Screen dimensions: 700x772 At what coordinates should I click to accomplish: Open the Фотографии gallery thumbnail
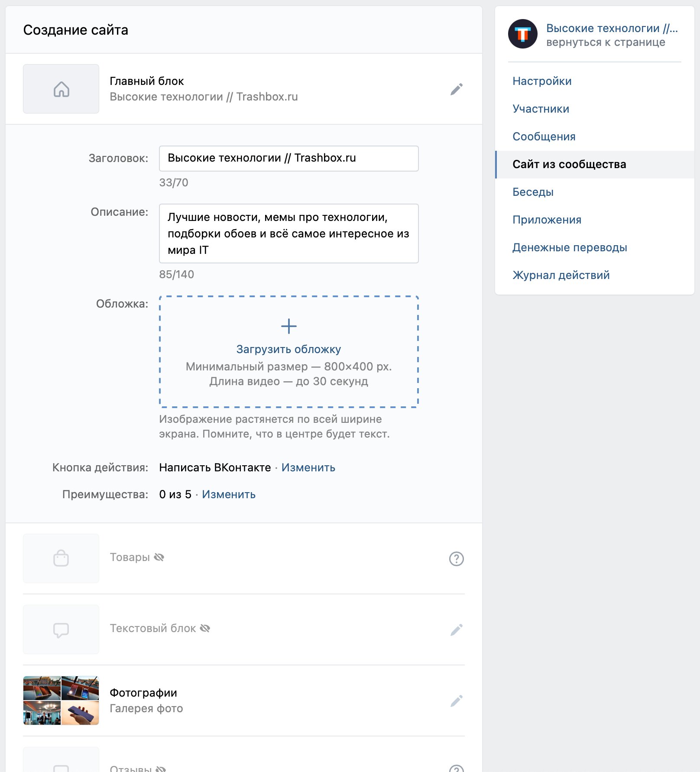[61, 701]
